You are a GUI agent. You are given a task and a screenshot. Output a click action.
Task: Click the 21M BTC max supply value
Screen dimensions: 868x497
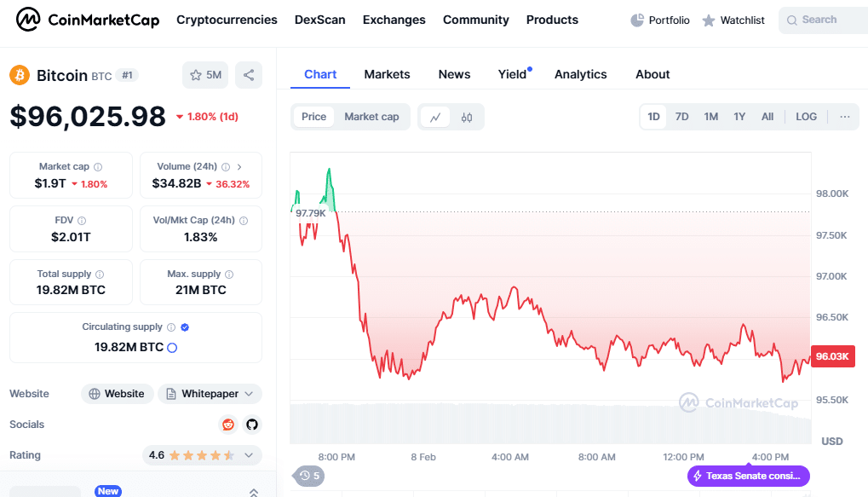(201, 290)
